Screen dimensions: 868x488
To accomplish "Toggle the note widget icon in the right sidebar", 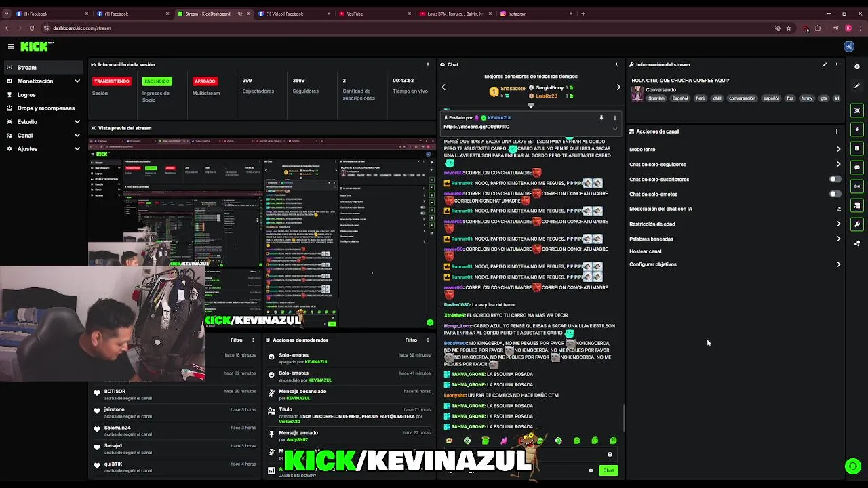I will click(857, 148).
